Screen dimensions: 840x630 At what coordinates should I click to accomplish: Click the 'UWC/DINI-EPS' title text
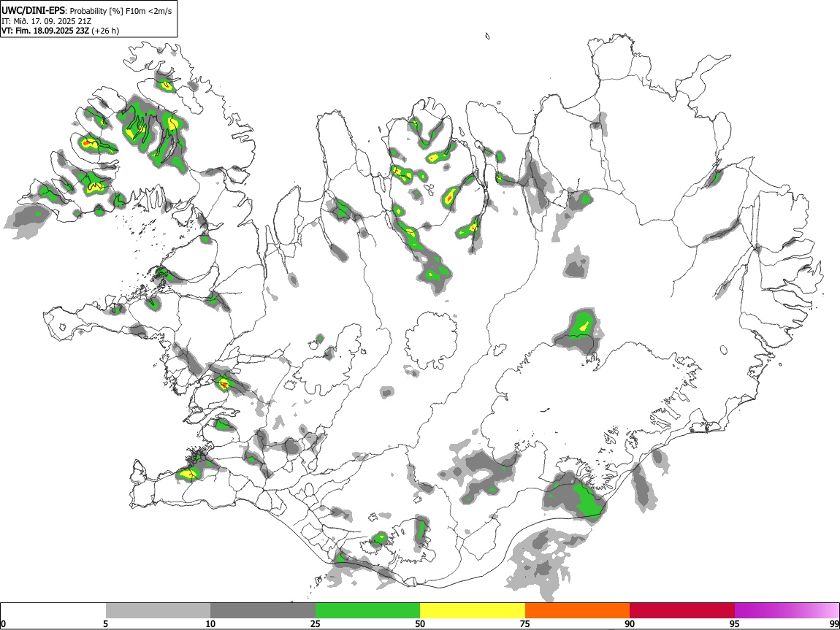click(34, 11)
